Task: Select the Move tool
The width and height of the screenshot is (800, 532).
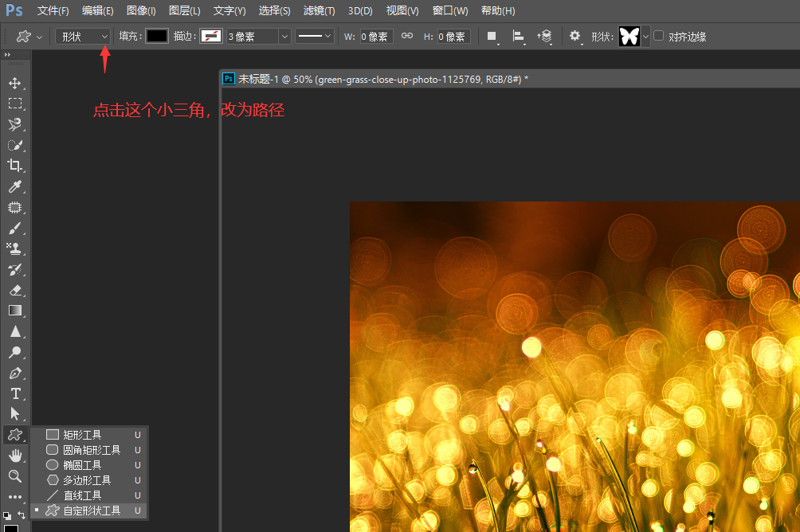Action: (14, 83)
